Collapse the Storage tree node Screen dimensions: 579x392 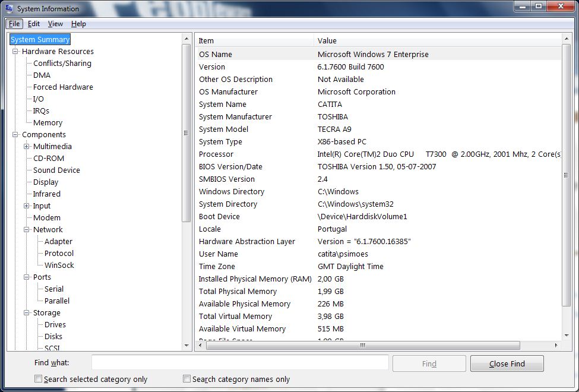(x=27, y=312)
